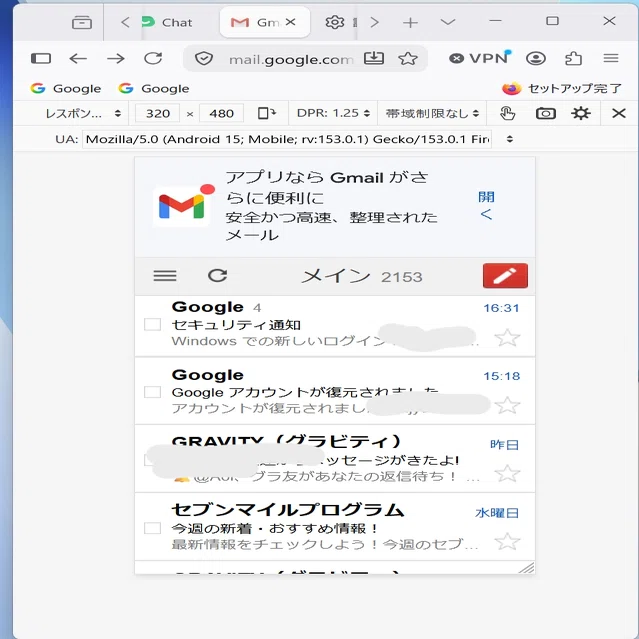Open the second Google bookmark
This screenshot has height=639, width=639.
154,88
